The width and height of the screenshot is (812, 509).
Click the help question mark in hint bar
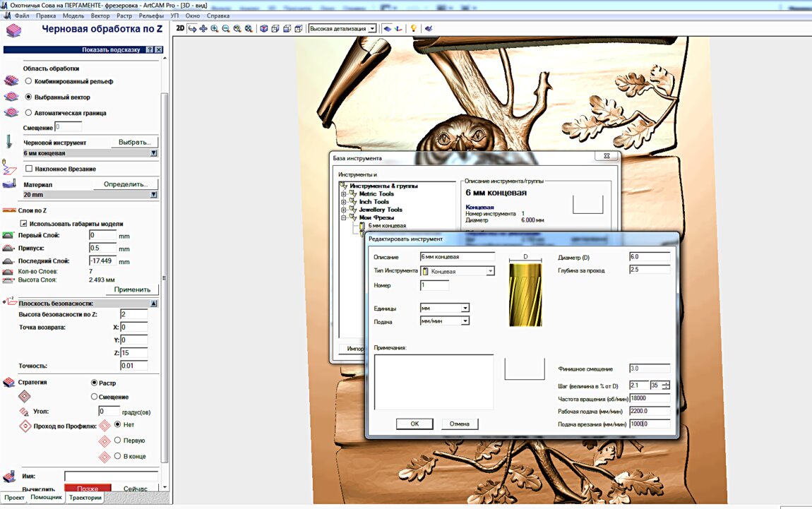(x=150, y=49)
